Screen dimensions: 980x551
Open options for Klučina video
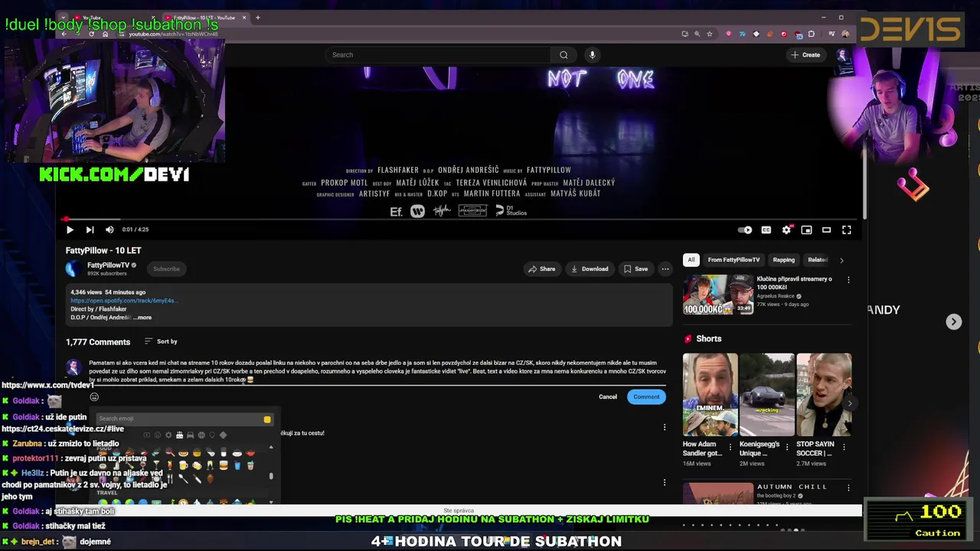click(x=848, y=280)
